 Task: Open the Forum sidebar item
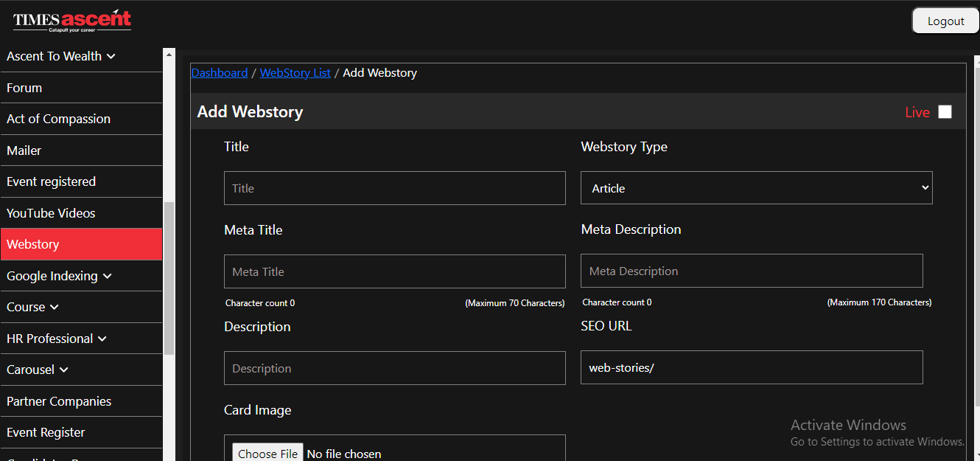[81, 88]
